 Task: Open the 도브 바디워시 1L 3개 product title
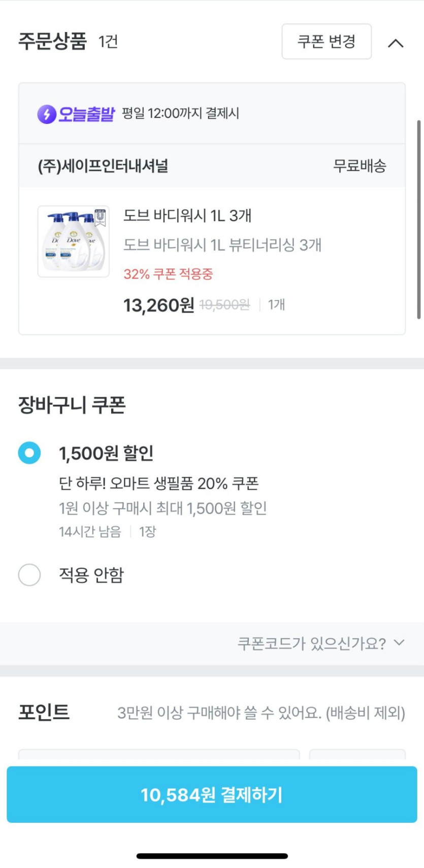(187, 216)
